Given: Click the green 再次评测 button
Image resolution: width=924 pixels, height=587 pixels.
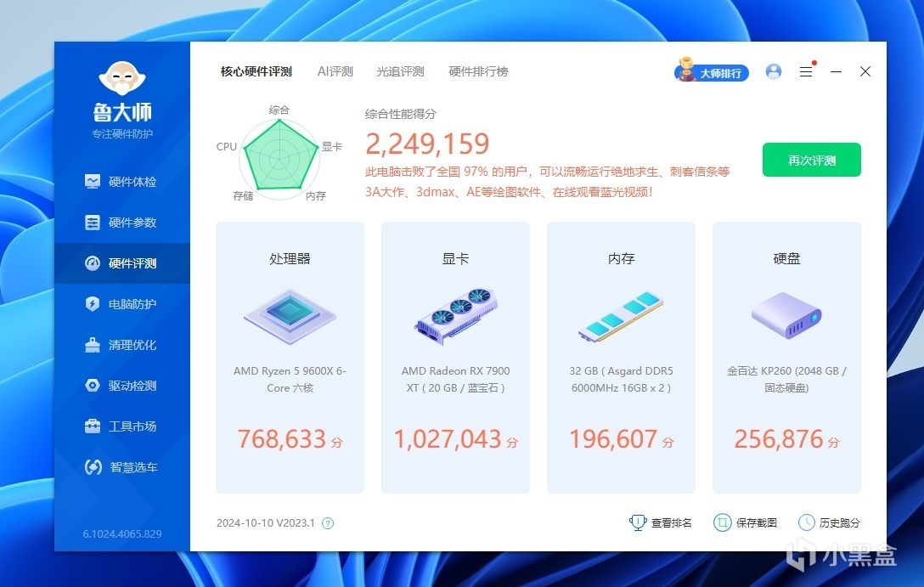Looking at the screenshot, I should point(811,160).
